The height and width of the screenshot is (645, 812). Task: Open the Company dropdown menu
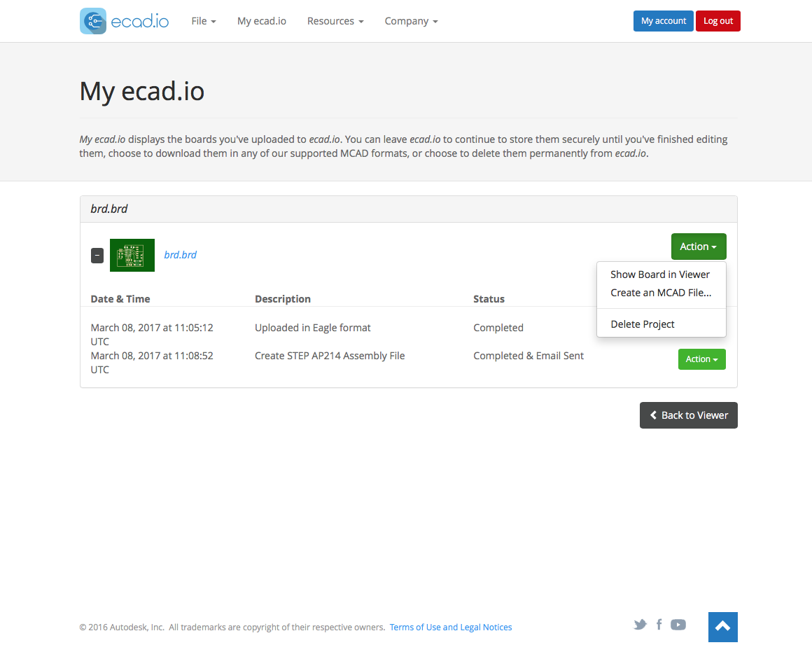coord(411,21)
